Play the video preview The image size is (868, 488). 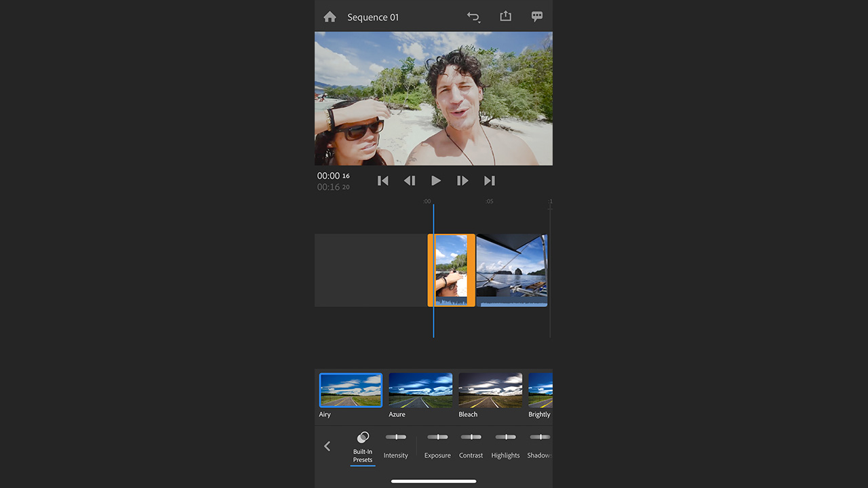[x=436, y=180]
